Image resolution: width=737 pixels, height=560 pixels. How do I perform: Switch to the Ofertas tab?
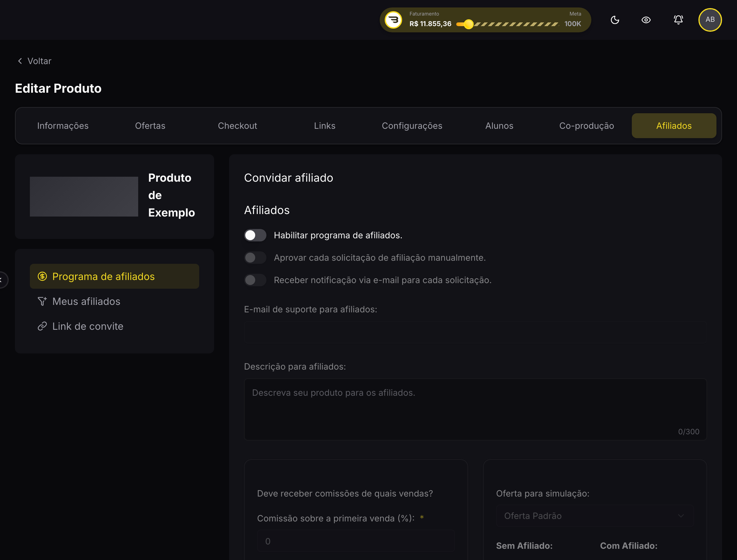pyautogui.click(x=150, y=126)
